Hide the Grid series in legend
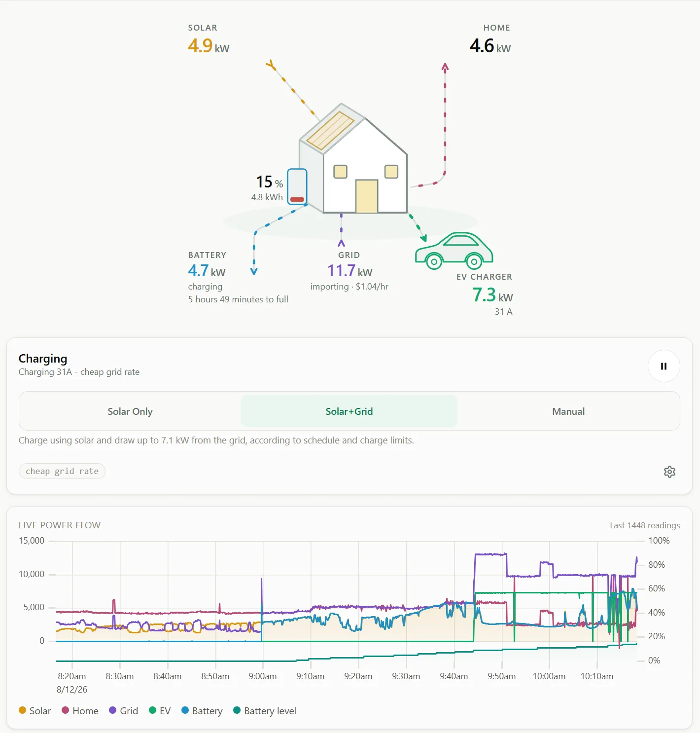This screenshot has width=700, height=733. pyautogui.click(x=124, y=711)
